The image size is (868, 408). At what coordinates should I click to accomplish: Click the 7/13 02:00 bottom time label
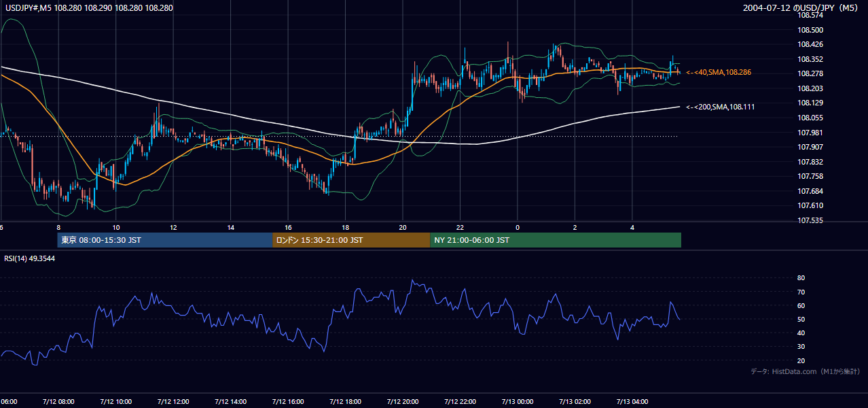coord(575,402)
